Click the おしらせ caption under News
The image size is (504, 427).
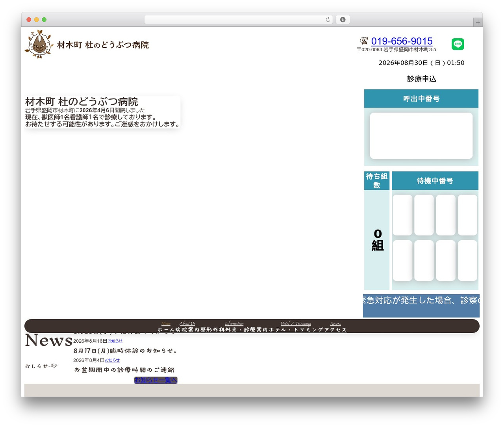41,366
